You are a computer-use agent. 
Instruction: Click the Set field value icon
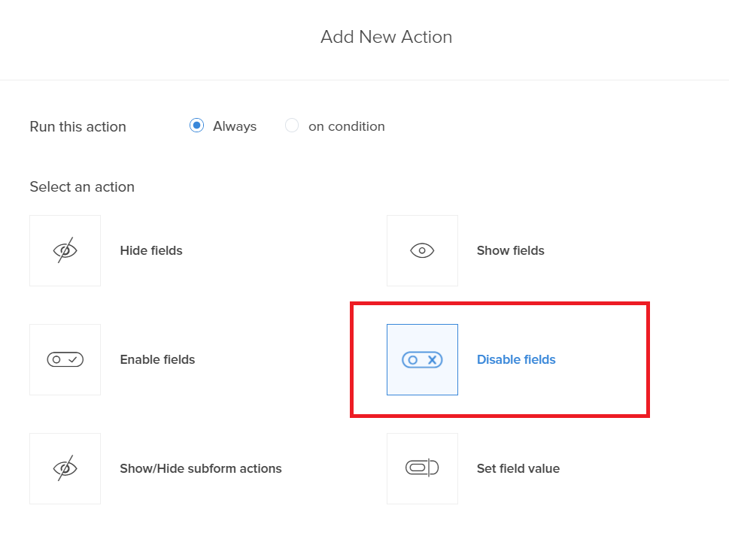click(x=422, y=468)
